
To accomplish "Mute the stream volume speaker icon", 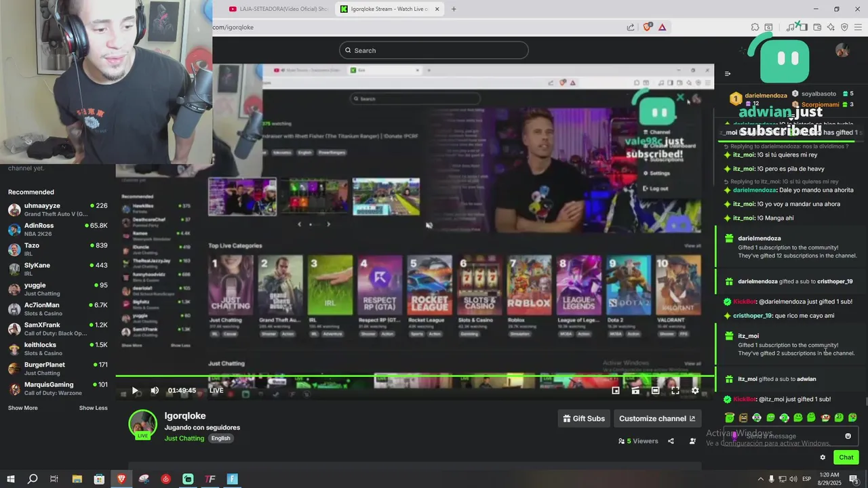I will point(155,390).
